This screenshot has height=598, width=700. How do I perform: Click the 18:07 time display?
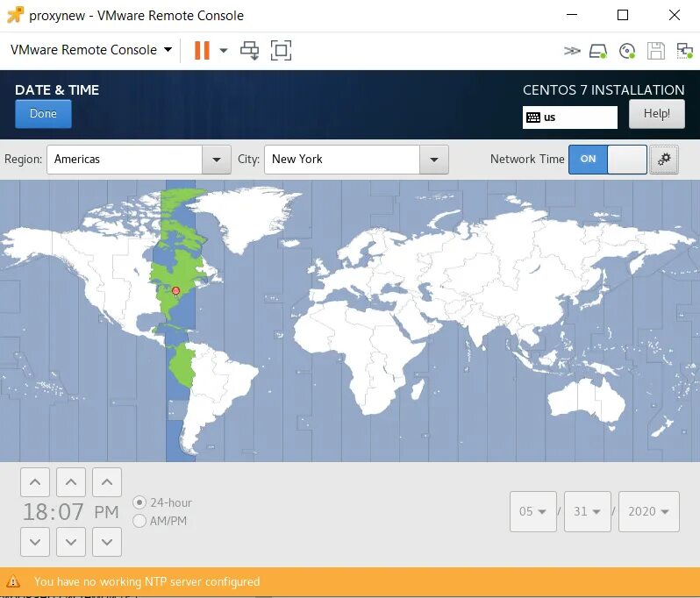(54, 512)
